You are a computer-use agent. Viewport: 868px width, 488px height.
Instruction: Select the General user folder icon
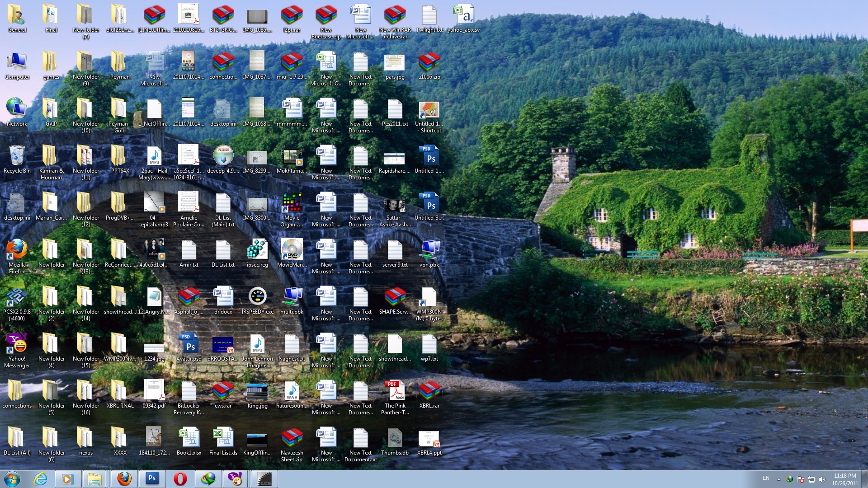point(17,19)
